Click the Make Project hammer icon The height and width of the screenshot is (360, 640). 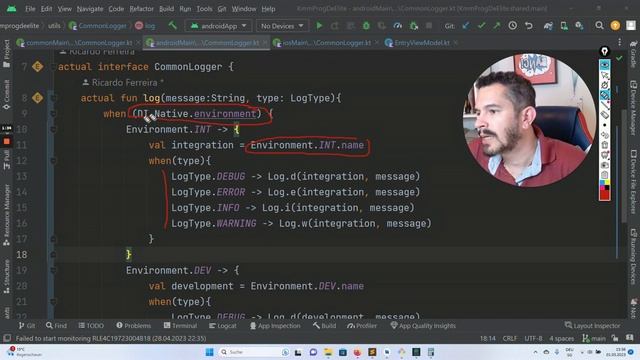[x=173, y=26]
